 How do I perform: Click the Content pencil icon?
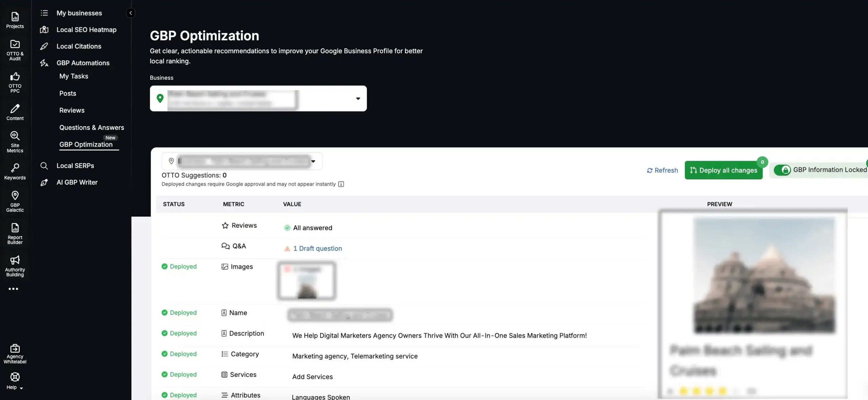pyautogui.click(x=15, y=112)
